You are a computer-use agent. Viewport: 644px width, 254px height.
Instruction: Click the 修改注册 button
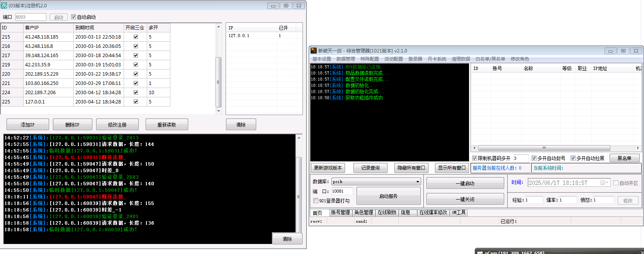[x=117, y=125]
